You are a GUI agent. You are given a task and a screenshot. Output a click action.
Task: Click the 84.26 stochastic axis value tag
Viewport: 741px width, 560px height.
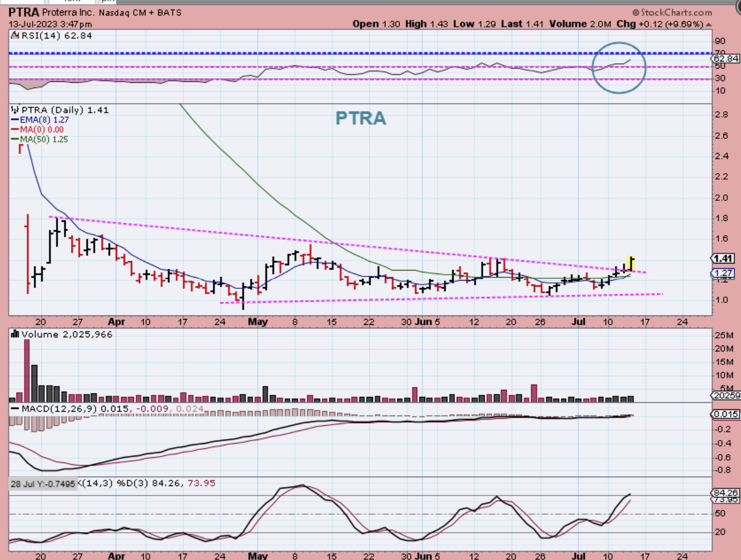click(726, 492)
